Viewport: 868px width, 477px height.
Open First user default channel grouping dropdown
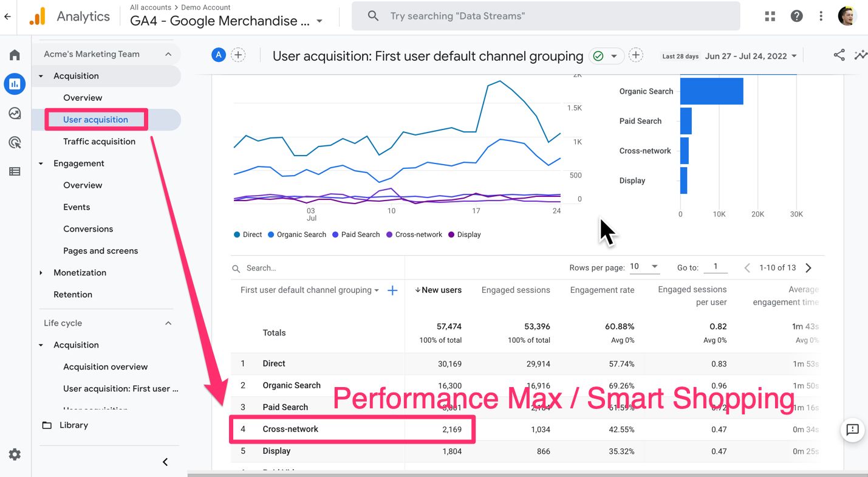[x=310, y=290]
